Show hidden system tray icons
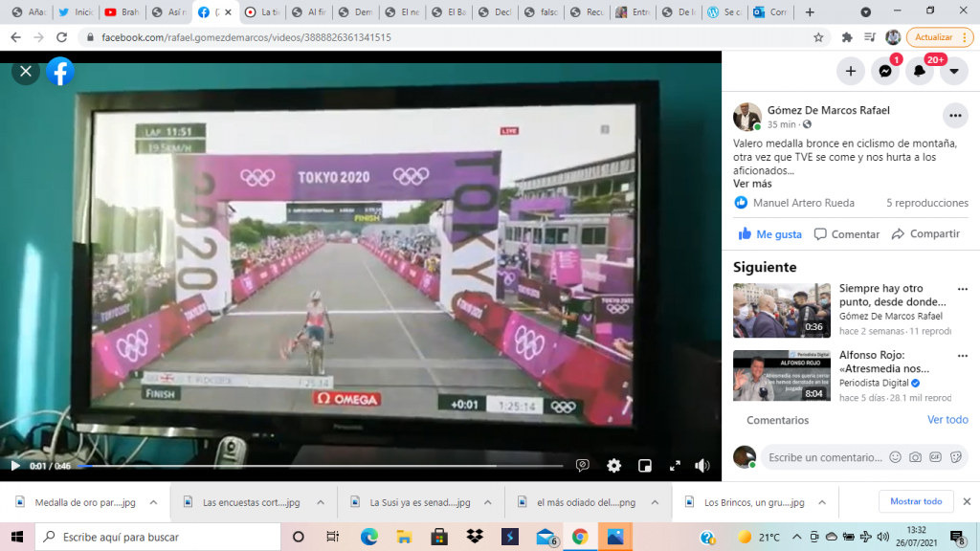This screenshot has width=980, height=551. coord(796,537)
